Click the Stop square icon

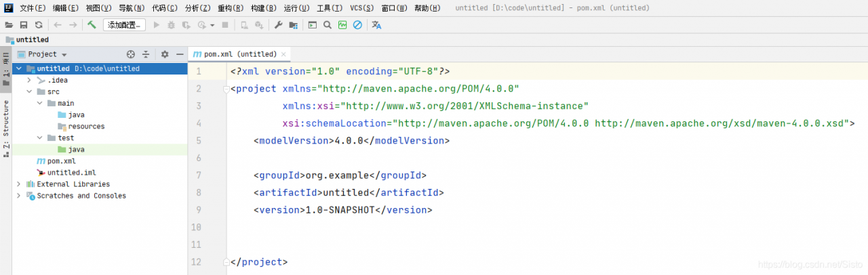click(x=225, y=25)
